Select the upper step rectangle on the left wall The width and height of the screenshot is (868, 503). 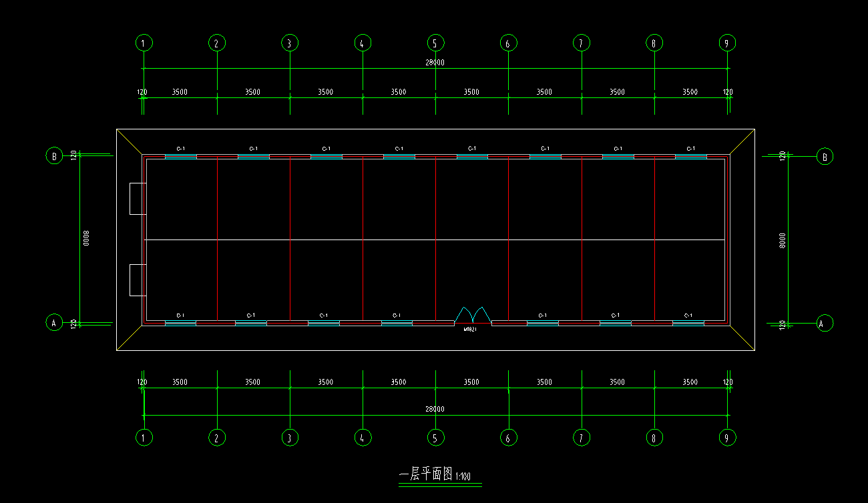point(138,198)
